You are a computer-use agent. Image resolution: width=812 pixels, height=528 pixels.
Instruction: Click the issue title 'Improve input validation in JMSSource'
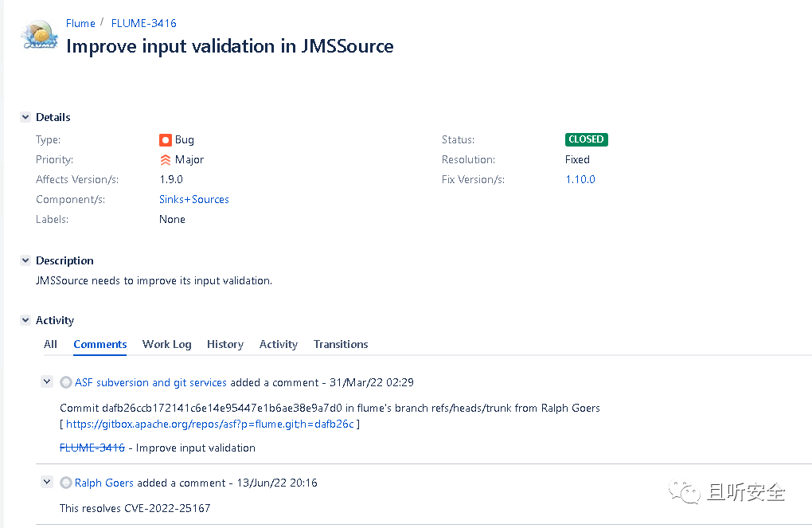click(x=230, y=46)
